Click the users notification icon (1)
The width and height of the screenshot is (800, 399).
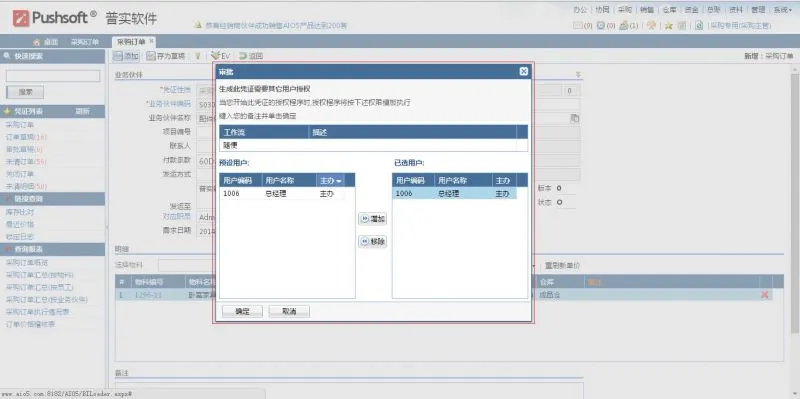(623, 25)
